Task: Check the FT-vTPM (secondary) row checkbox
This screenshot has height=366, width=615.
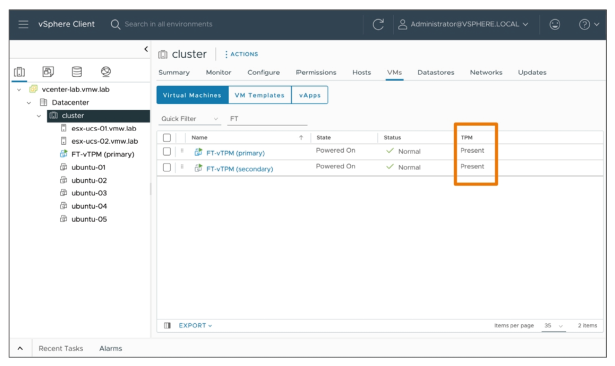Action: [167, 168]
